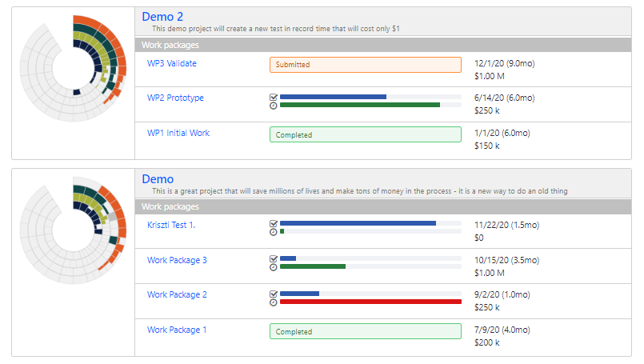This screenshot has height=364, width=644.
Task: Open the Work Package 1 link
Action: point(177,330)
